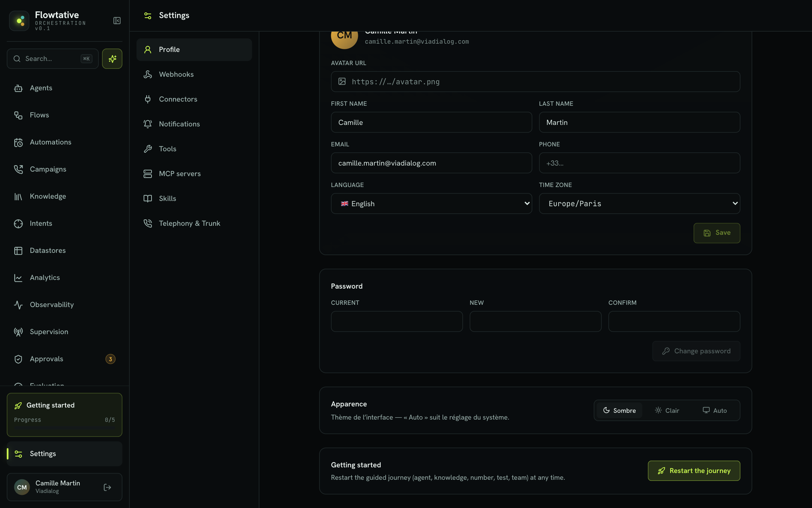Viewport: 812px width, 508px height.
Task: Open Skills settings
Action: tap(194, 199)
